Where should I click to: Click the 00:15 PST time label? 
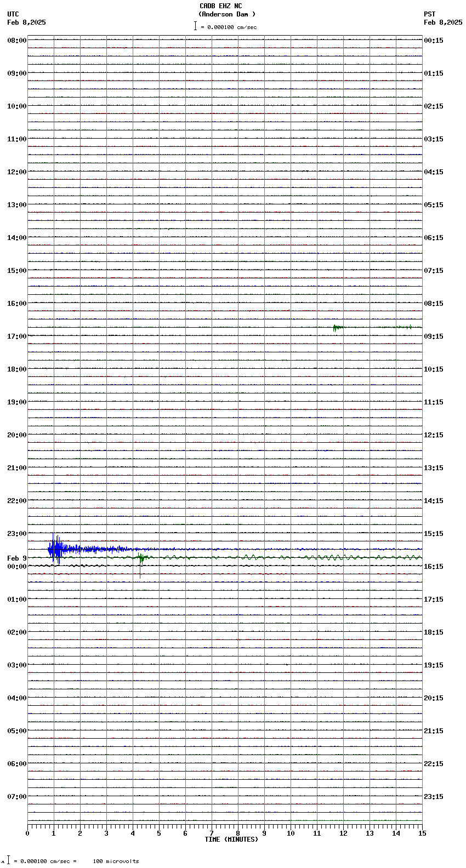(434, 41)
